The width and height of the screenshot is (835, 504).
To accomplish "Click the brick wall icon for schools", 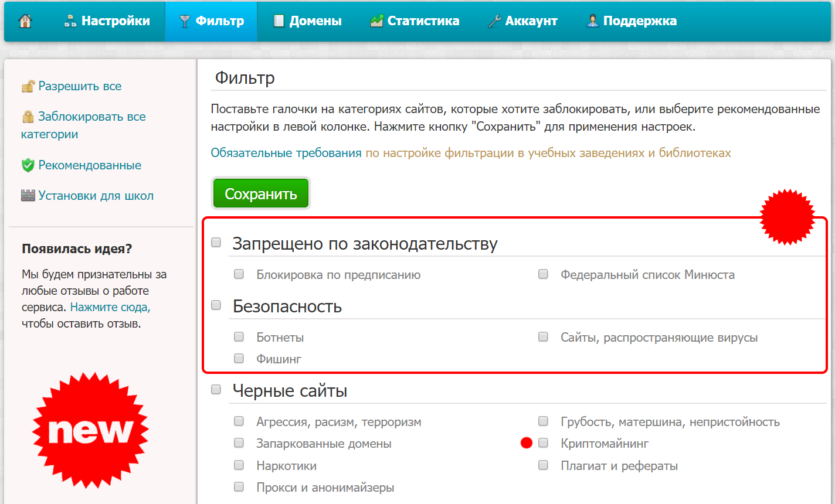I will (x=28, y=196).
